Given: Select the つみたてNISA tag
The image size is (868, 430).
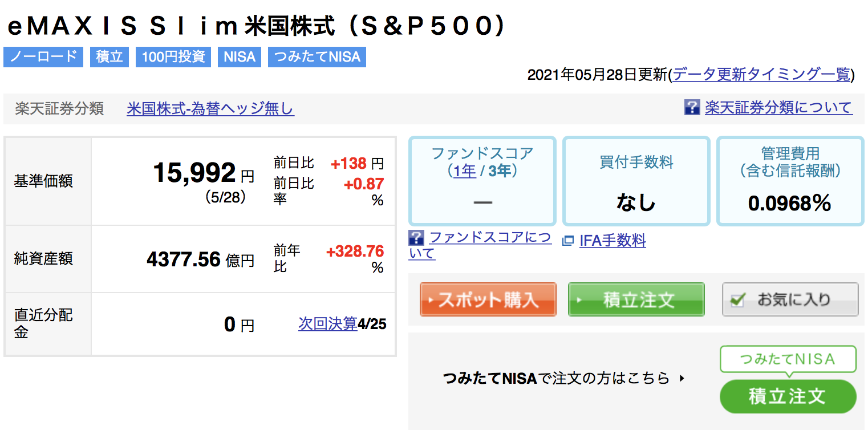Looking at the screenshot, I should pos(317,57).
